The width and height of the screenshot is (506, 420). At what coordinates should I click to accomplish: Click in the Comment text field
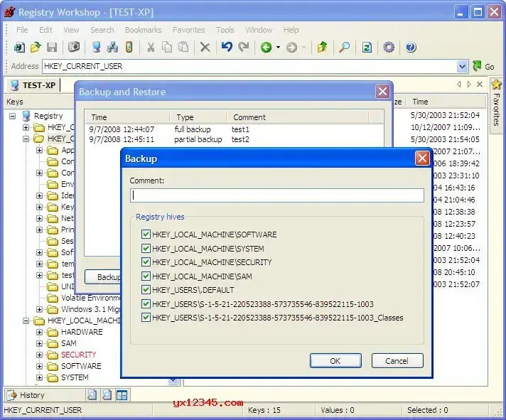(x=277, y=195)
